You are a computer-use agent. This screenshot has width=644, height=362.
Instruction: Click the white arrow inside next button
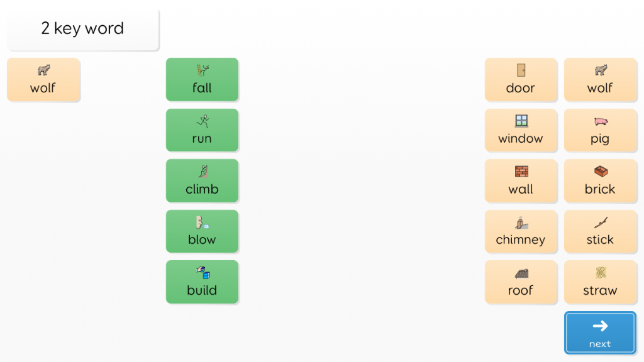[x=600, y=326]
